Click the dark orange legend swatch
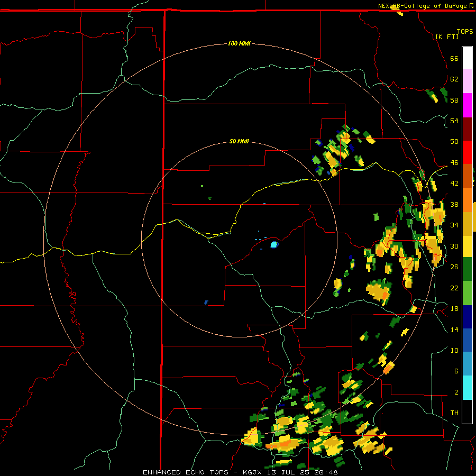476x476 pixels. point(467,176)
